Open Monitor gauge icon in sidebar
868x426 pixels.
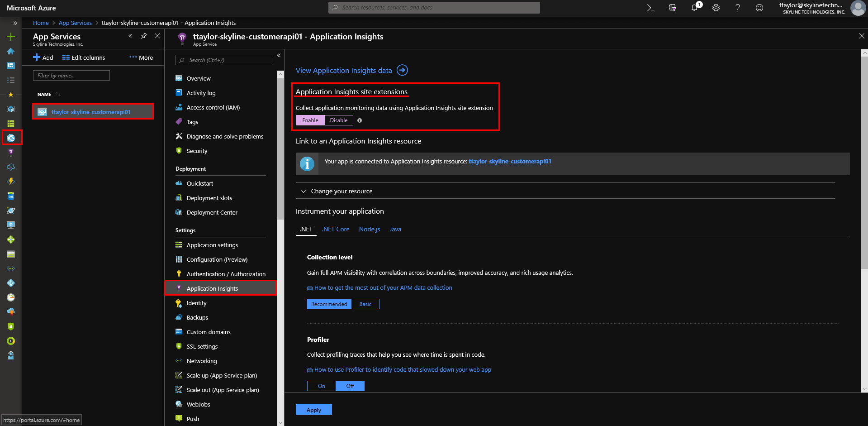[x=11, y=297]
